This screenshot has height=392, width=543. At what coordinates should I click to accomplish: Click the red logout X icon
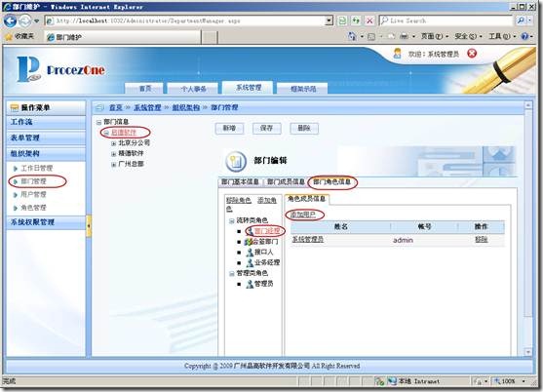472,54
